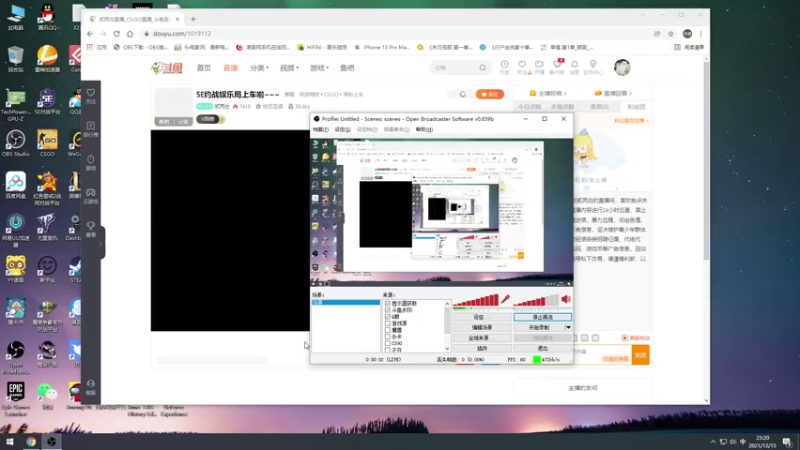This screenshot has height=450, width=800.
Task: Click the Chrome reload button
Action: (116, 34)
